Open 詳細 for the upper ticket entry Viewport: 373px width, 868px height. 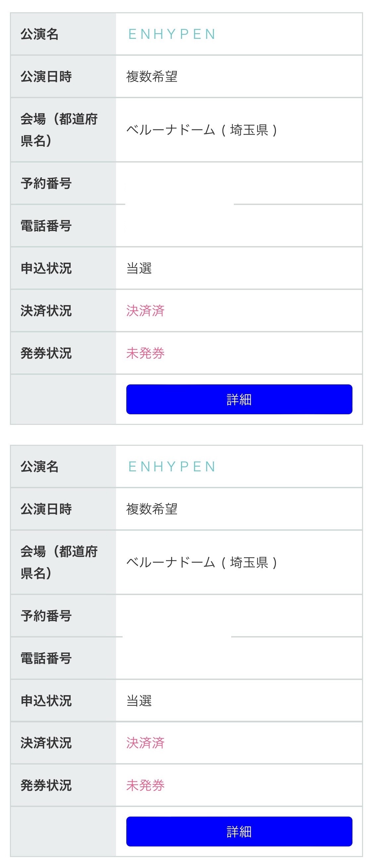[239, 399]
